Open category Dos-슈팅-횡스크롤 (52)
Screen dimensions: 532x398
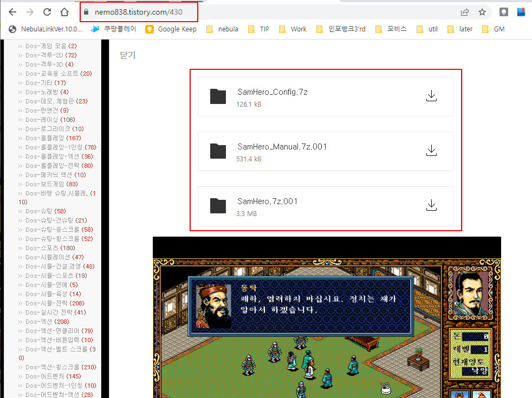pos(59,238)
